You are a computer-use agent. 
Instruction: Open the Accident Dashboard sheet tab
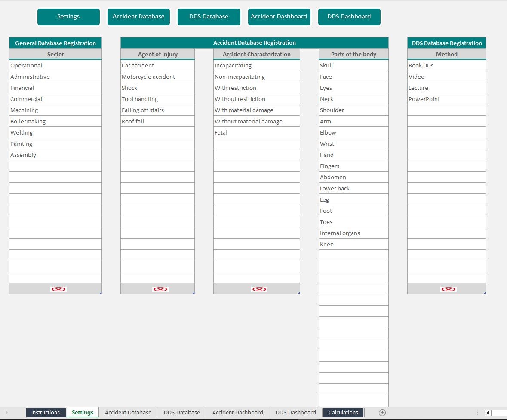(237, 412)
